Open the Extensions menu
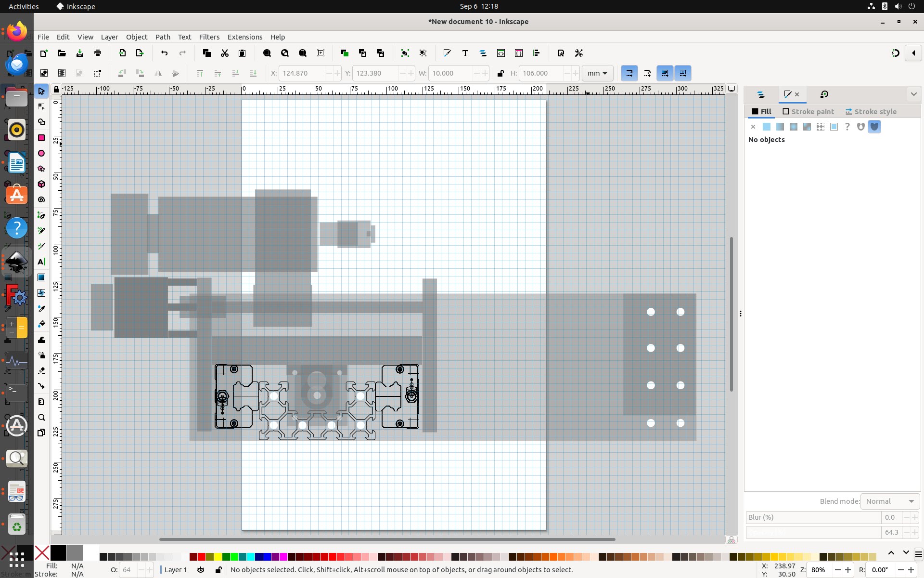 click(244, 37)
